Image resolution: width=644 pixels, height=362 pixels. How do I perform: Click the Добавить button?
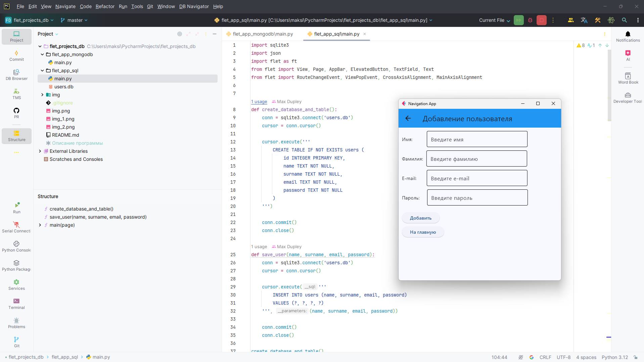(x=420, y=218)
